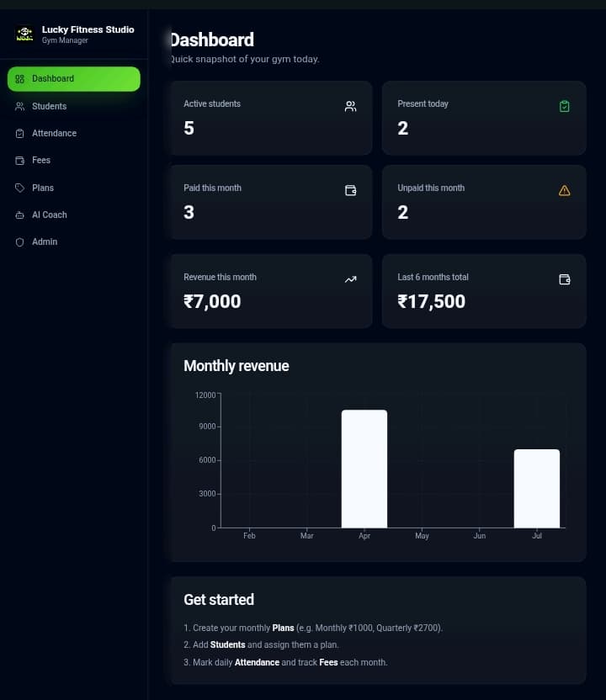This screenshot has height=700, width=606.
Task: Click the April revenue bar
Action: click(x=364, y=469)
